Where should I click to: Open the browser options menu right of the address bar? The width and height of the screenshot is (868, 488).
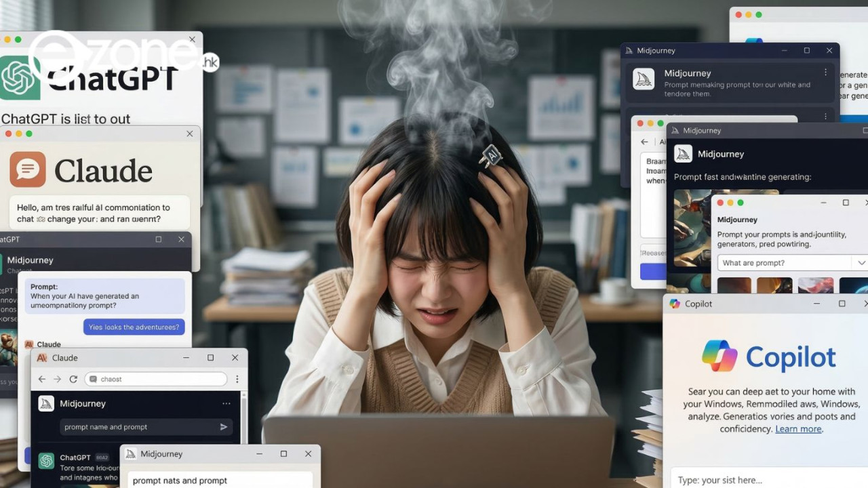click(x=237, y=379)
